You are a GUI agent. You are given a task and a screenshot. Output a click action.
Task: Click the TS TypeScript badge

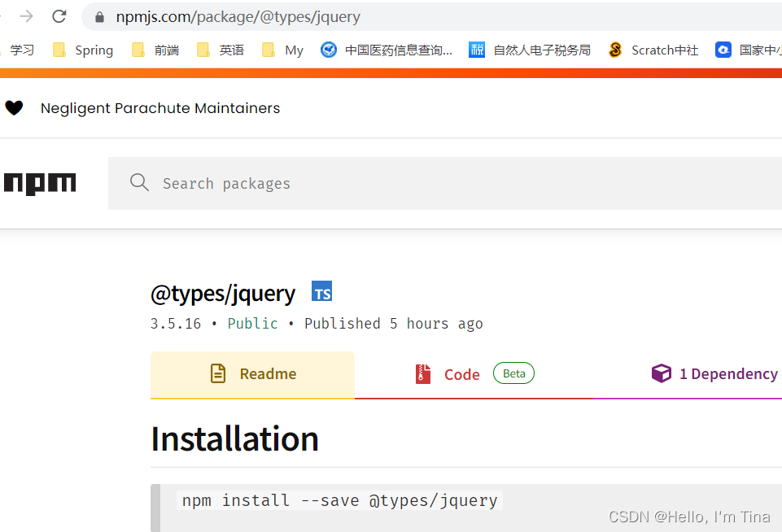click(321, 290)
